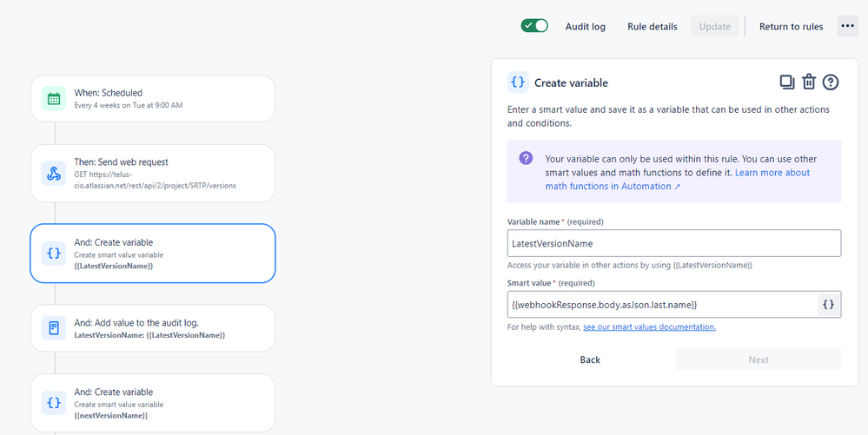The height and width of the screenshot is (435, 868).
Task: Click the Back button
Action: point(590,359)
